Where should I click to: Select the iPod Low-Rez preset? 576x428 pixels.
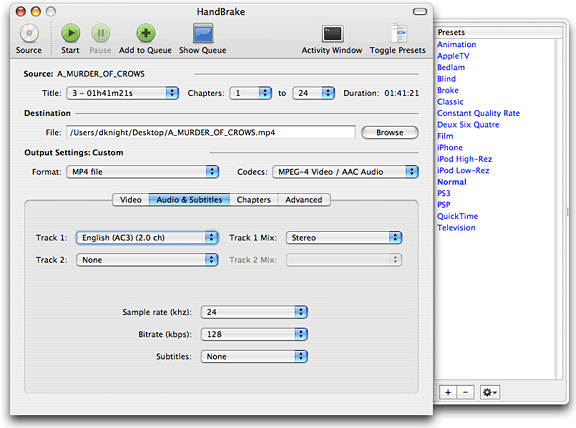(463, 170)
